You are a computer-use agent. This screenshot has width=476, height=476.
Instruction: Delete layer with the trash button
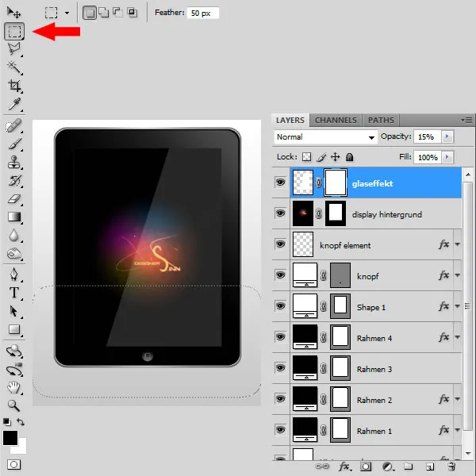(x=451, y=466)
